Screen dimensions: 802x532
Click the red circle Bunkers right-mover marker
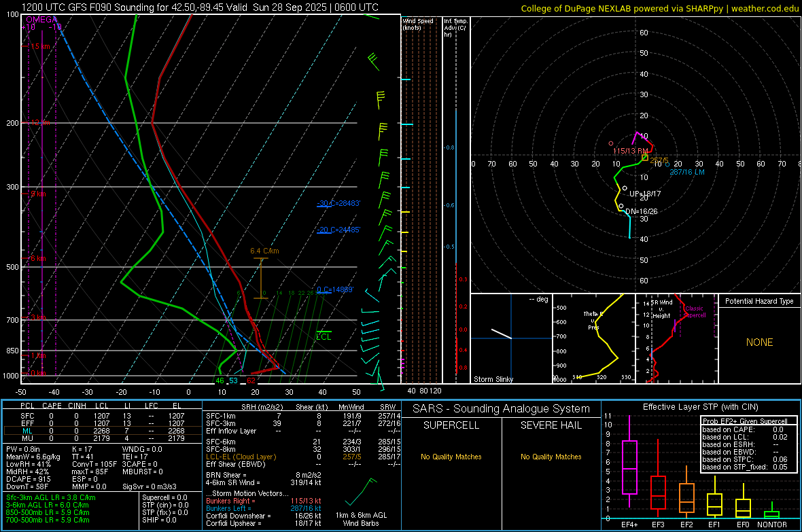tap(611, 144)
